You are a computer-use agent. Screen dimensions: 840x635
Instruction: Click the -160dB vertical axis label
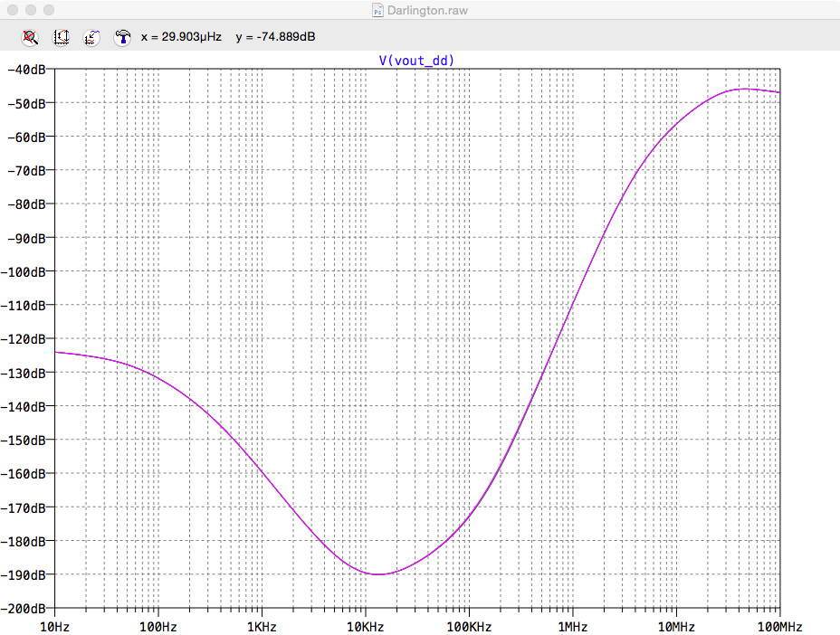coord(23,474)
